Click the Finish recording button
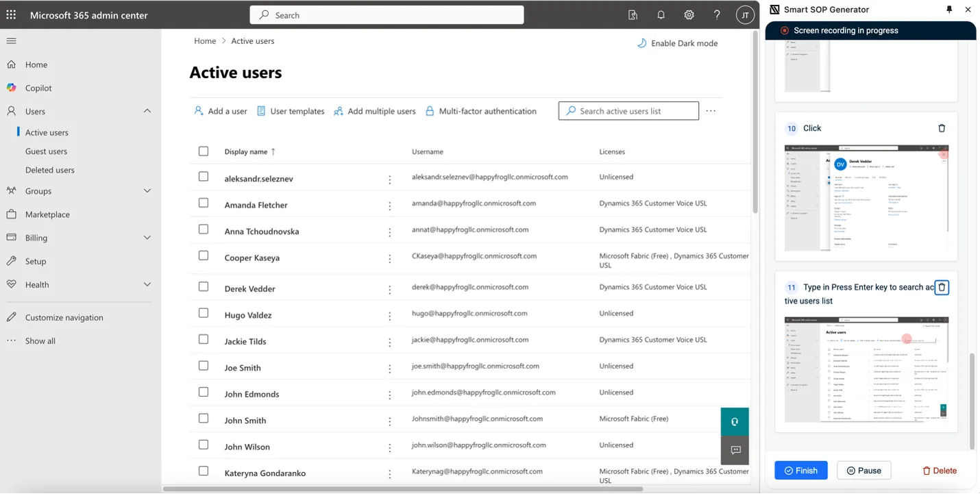 (x=800, y=471)
